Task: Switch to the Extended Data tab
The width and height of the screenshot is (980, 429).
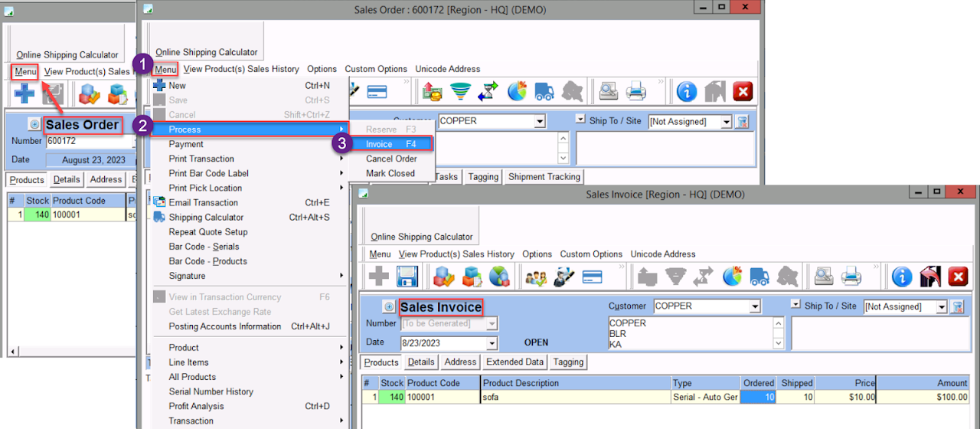Action: pos(514,362)
